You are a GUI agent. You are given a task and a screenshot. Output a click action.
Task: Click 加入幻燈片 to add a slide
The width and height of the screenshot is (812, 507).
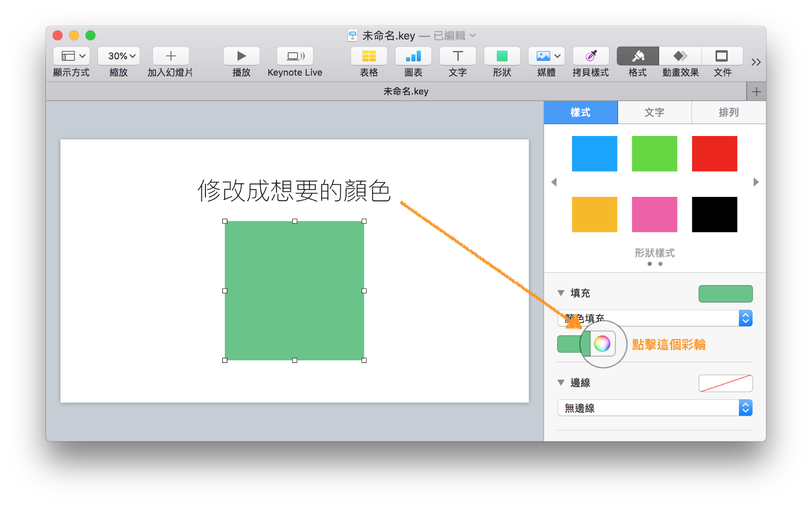click(x=171, y=56)
